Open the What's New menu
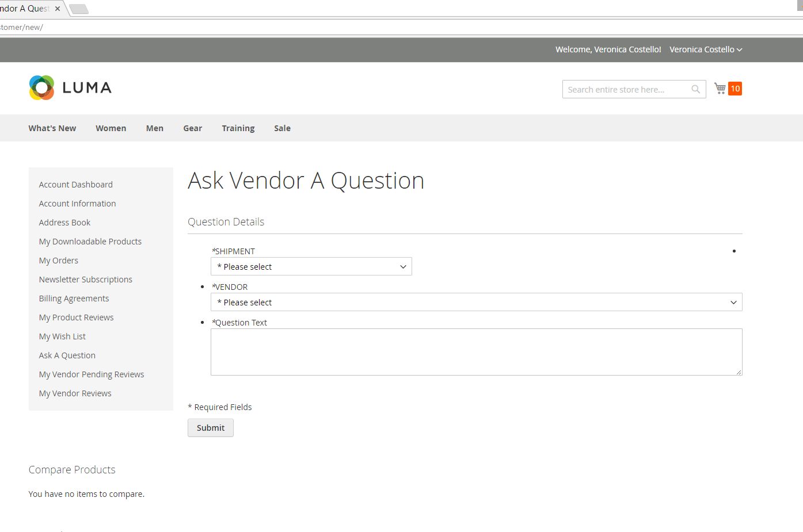This screenshot has height=532, width=803. coord(52,128)
